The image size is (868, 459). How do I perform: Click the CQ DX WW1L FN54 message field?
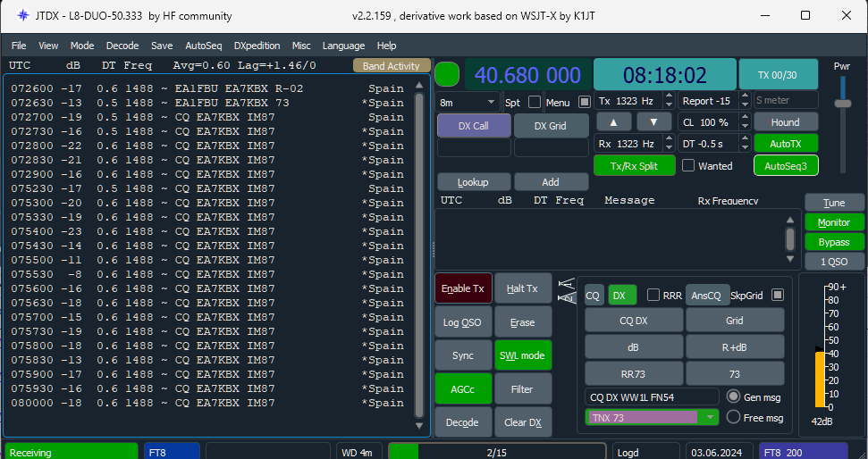point(652,397)
